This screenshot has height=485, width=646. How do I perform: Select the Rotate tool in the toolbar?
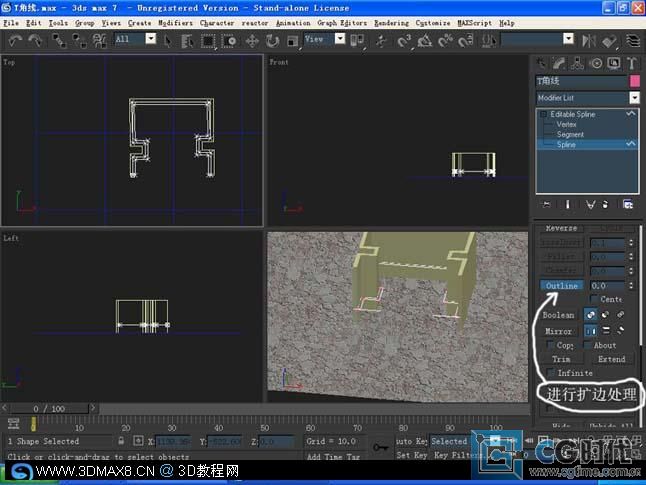click(271, 41)
